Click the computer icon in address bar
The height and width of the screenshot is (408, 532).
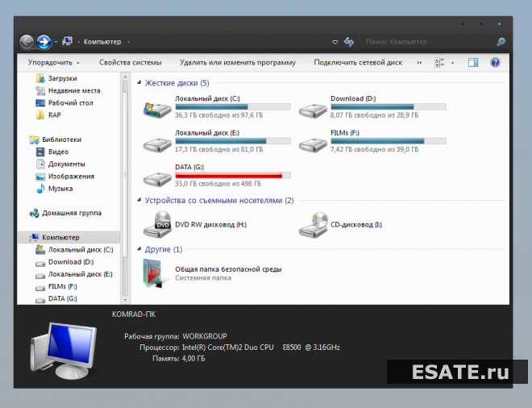tap(68, 41)
